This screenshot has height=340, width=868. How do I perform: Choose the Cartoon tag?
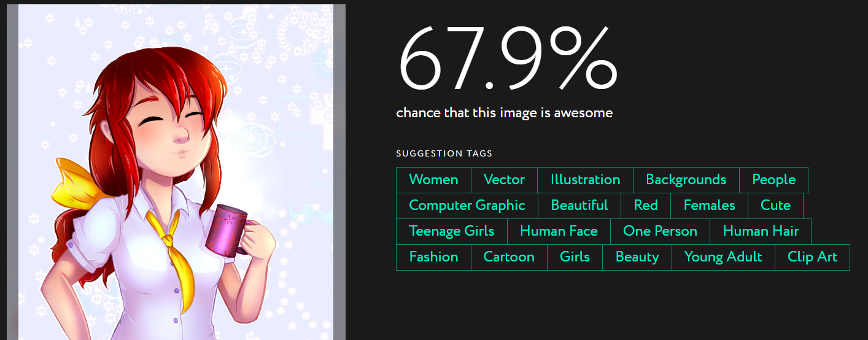coord(509,257)
